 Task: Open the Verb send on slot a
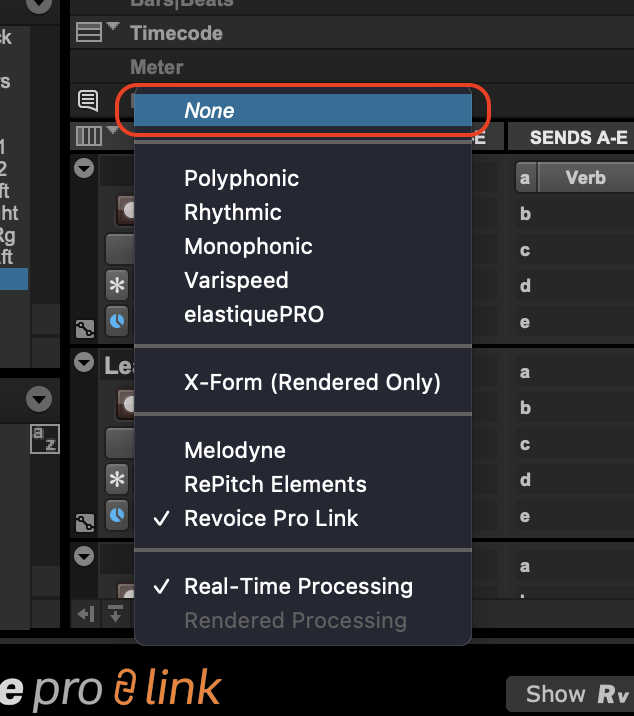coord(585,178)
